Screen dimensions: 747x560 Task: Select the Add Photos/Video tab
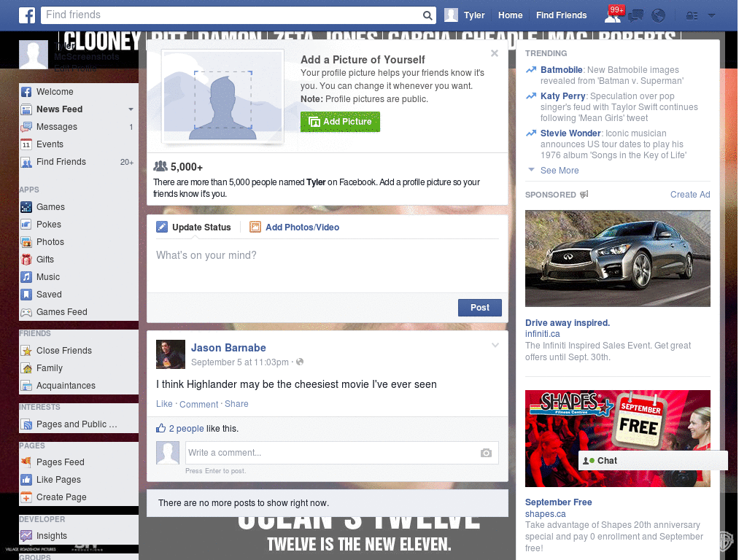coord(295,227)
